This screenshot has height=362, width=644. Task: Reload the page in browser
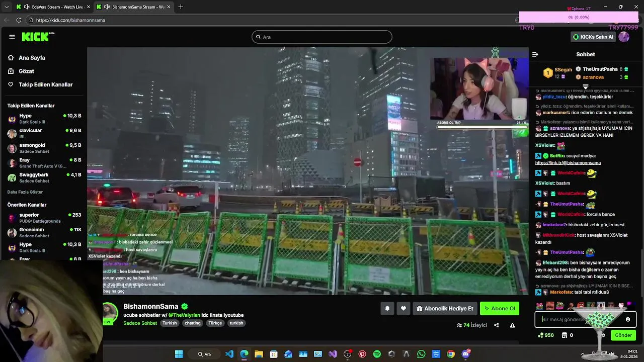[19, 20]
